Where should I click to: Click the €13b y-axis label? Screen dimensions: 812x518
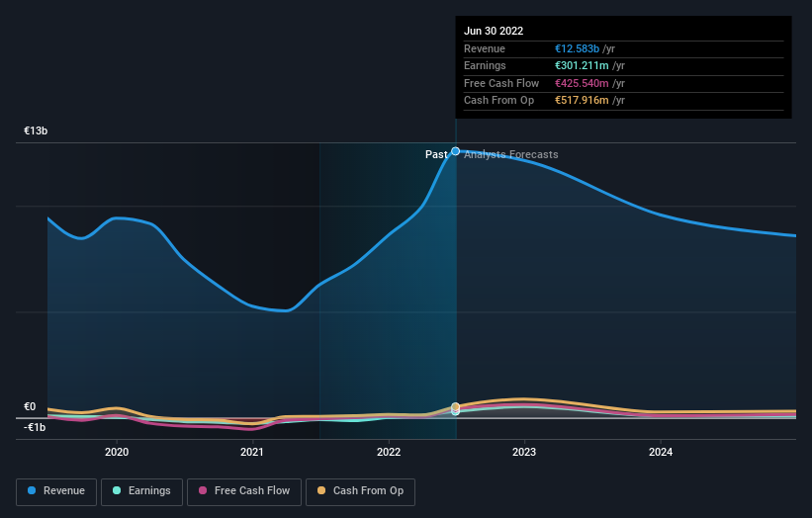36,130
